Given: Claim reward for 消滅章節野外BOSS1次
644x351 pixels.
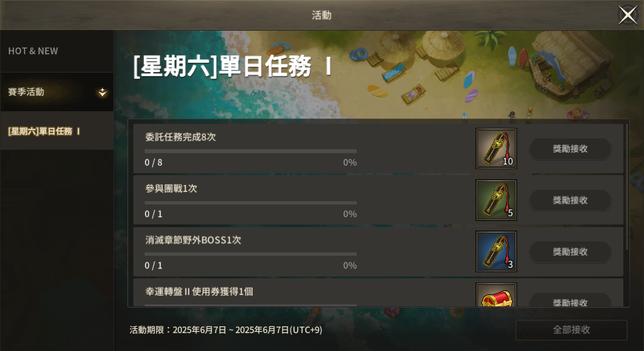Looking at the screenshot, I should pos(570,252).
